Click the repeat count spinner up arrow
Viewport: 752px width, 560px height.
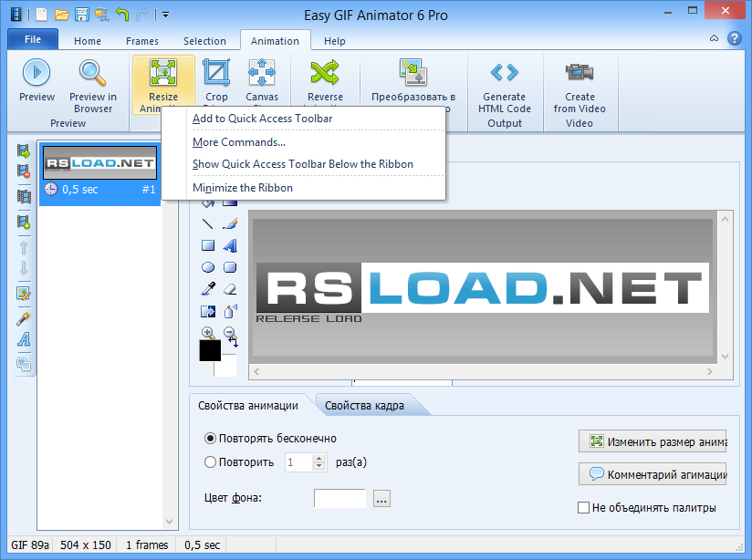319,459
